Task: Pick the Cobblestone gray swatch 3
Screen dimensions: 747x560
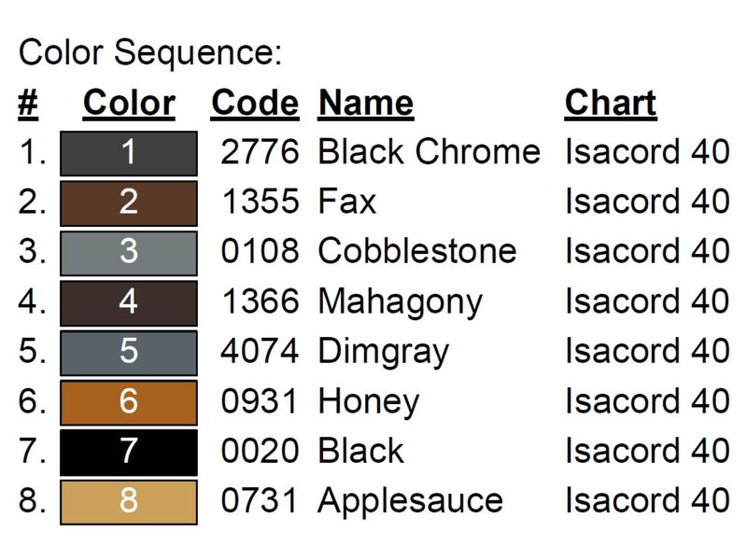Action: click(x=129, y=253)
